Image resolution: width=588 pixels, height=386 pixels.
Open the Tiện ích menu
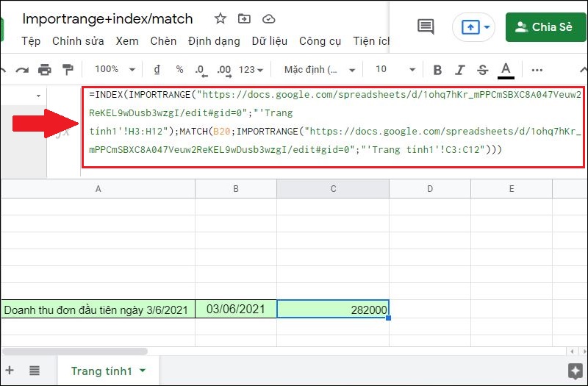(x=371, y=41)
